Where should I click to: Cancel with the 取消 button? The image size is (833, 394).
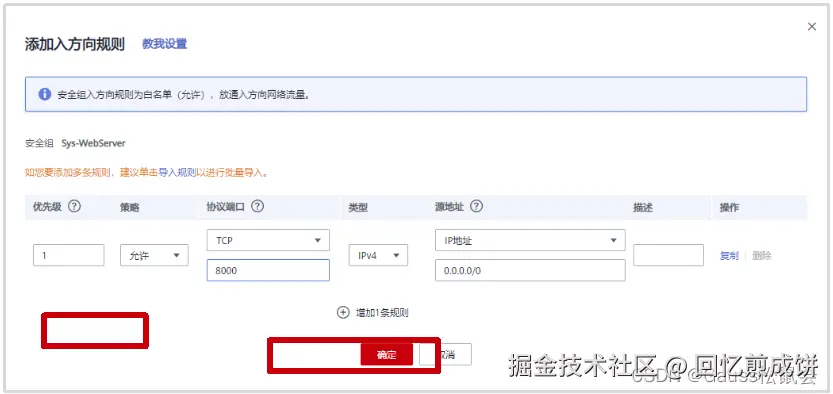coord(445,355)
